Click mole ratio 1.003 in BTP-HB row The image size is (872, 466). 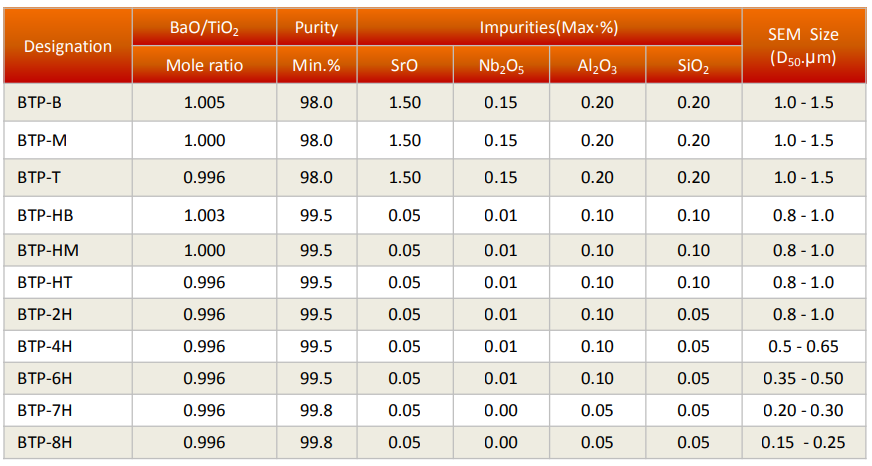204,215
